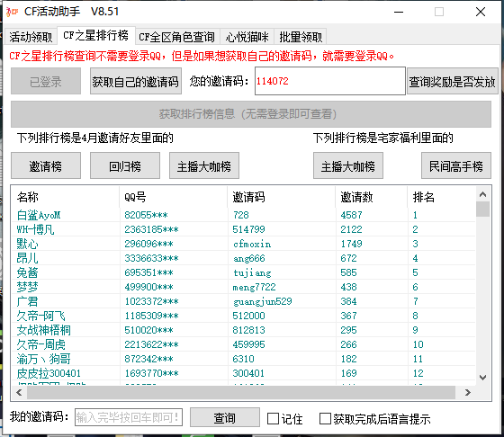
Task: Select the CF之星排行榜 tab
Action: (x=95, y=35)
